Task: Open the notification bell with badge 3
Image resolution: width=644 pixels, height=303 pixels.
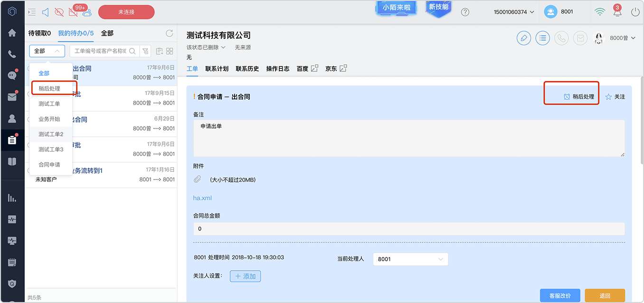Action: pos(617,12)
